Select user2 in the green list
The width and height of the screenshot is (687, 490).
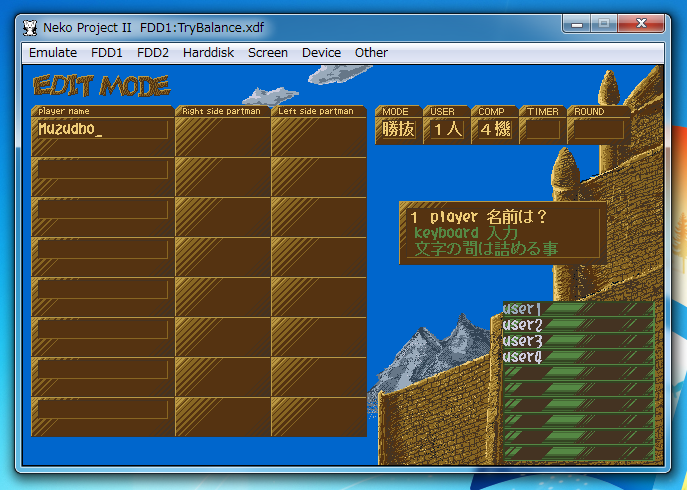pos(578,325)
